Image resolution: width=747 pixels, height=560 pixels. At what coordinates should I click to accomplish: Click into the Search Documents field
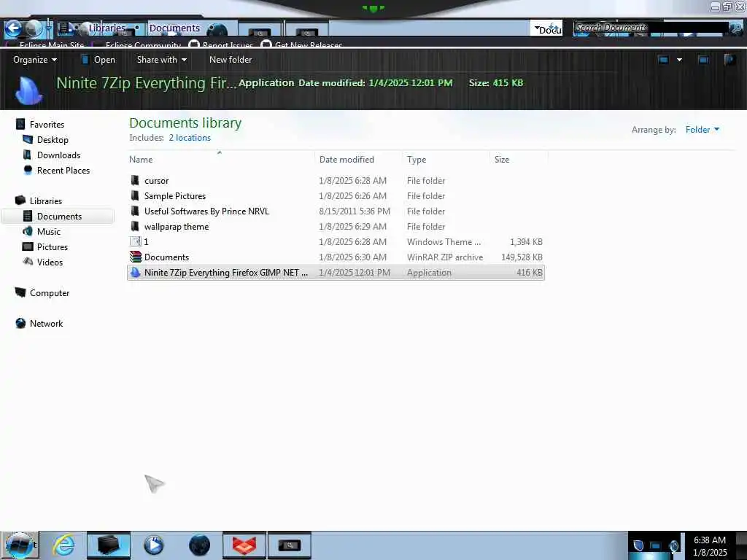pos(650,28)
